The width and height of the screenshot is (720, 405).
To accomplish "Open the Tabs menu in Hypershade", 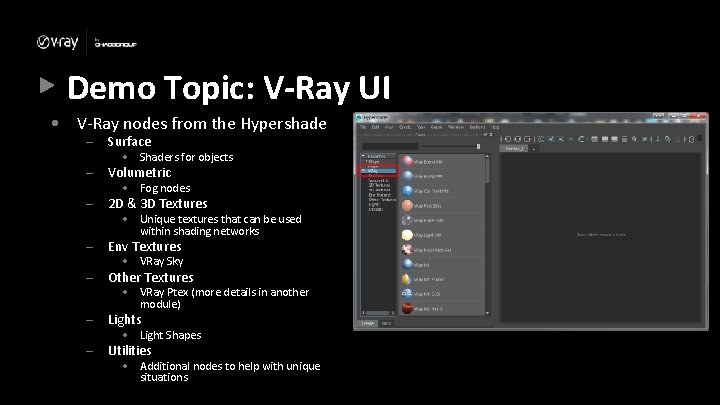I will click(x=421, y=127).
